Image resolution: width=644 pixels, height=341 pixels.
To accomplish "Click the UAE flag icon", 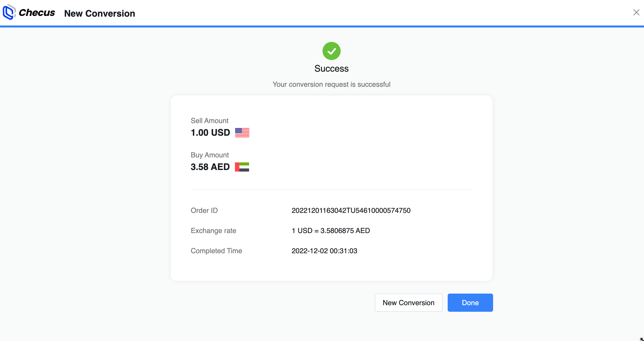I will click(x=242, y=167).
